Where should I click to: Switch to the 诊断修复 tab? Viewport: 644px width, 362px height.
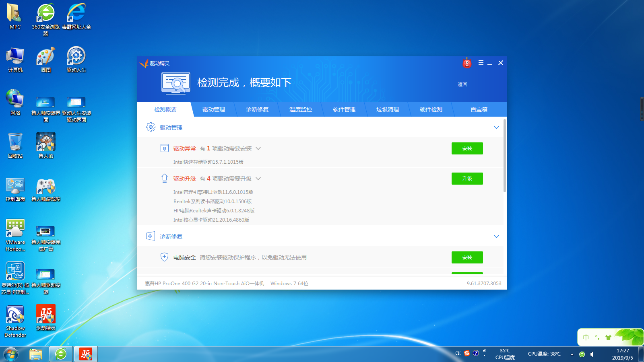pyautogui.click(x=257, y=109)
